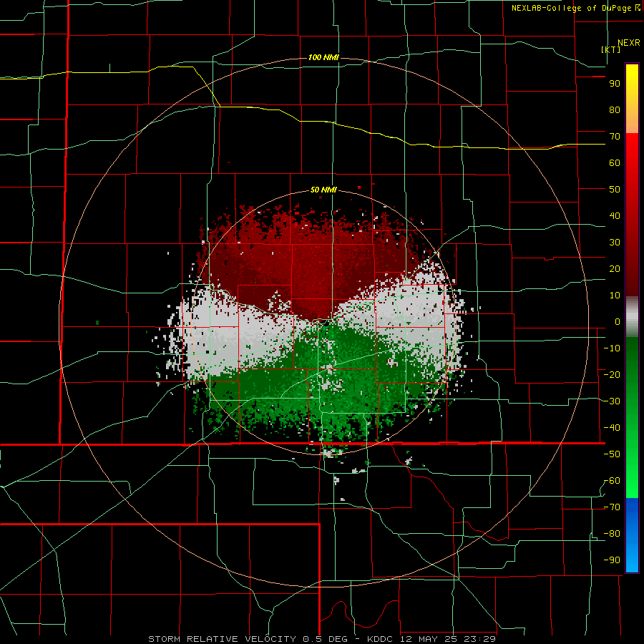Click the 0 value on the velocity scale

click(618, 322)
